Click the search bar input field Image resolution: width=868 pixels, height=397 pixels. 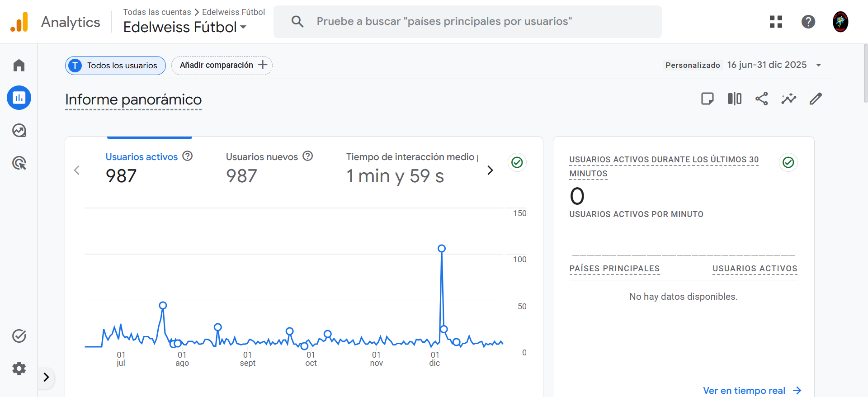467,22
